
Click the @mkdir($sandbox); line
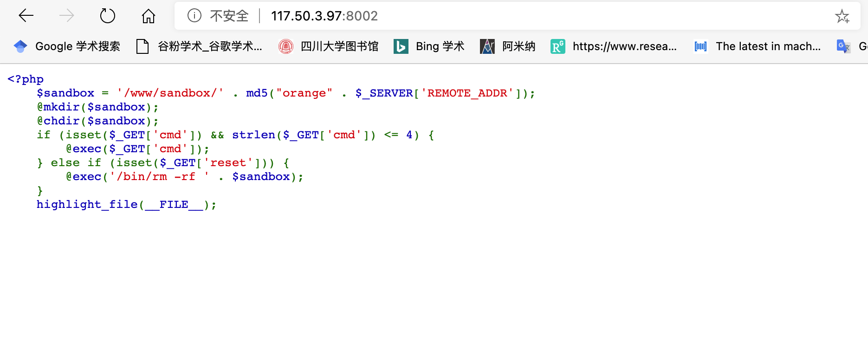coord(98,107)
